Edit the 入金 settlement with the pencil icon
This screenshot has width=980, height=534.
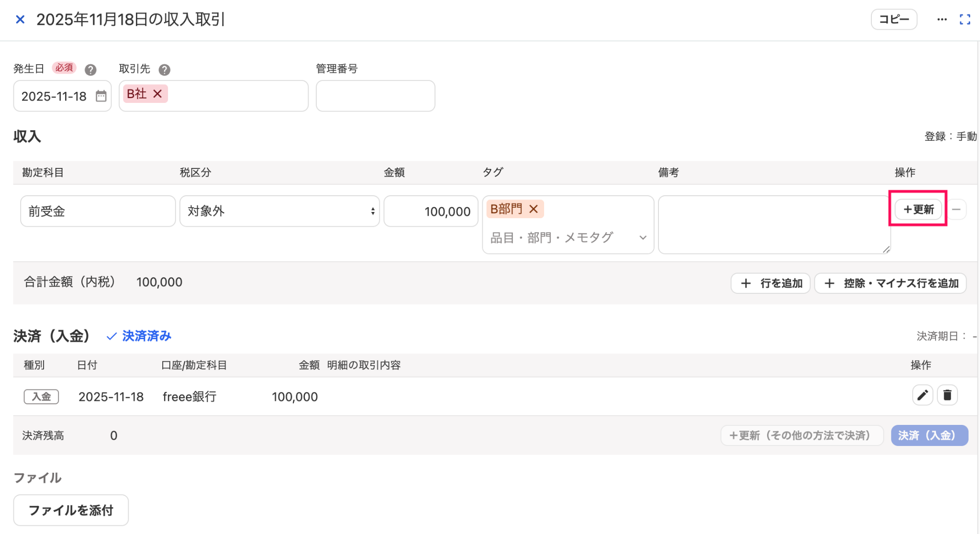point(923,395)
